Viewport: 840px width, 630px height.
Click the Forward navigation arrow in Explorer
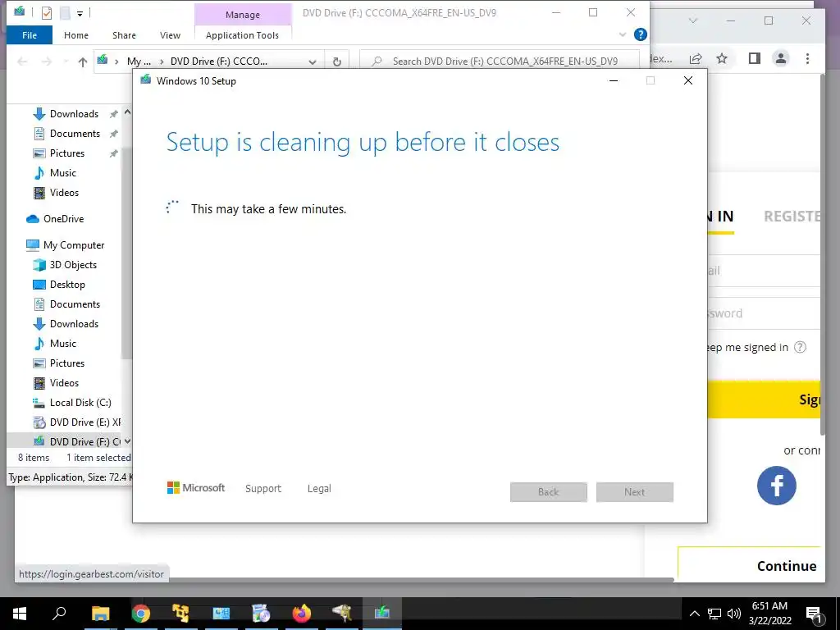(47, 62)
